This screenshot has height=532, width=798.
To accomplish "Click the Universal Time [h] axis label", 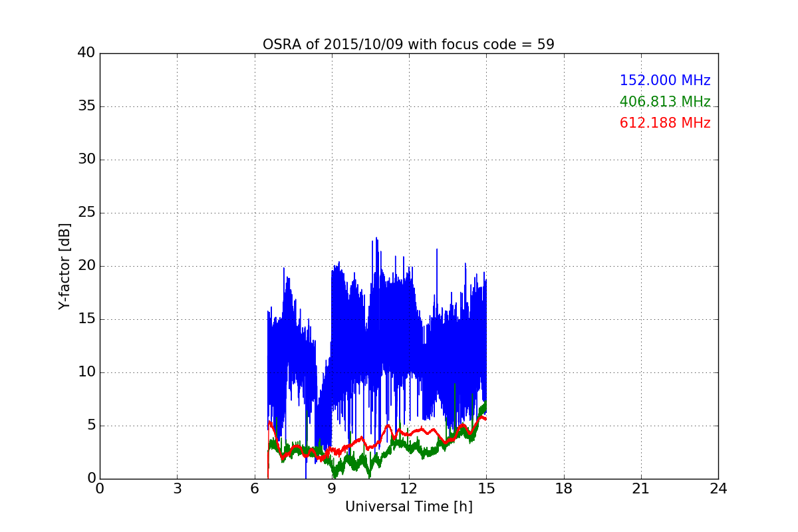I will coord(409,507).
